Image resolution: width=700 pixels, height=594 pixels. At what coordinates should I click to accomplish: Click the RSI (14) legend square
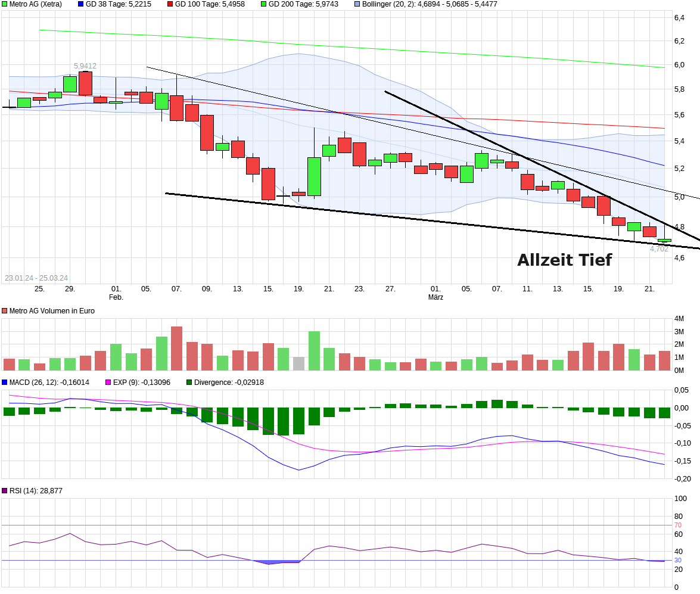[x=5, y=490]
